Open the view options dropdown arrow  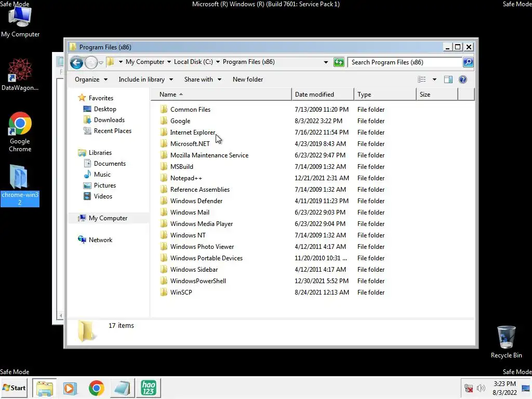(x=434, y=79)
